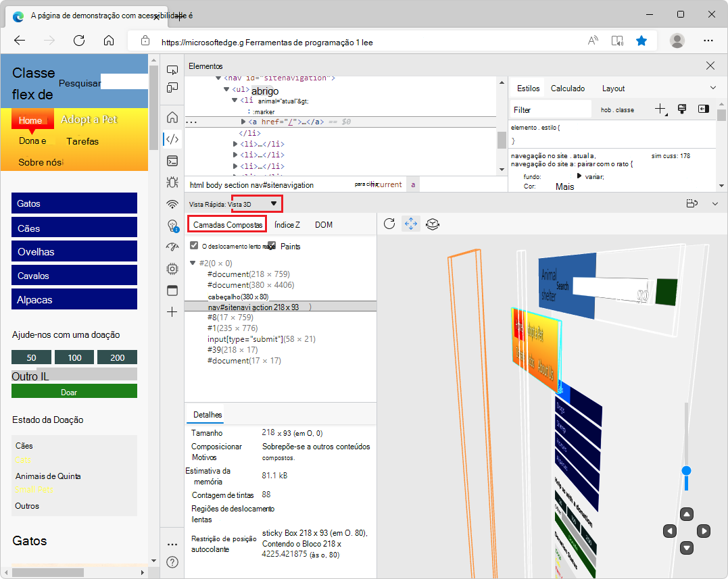The image size is (728, 579).
Task: Expand the quick view panel chevron
Action: coord(715,203)
